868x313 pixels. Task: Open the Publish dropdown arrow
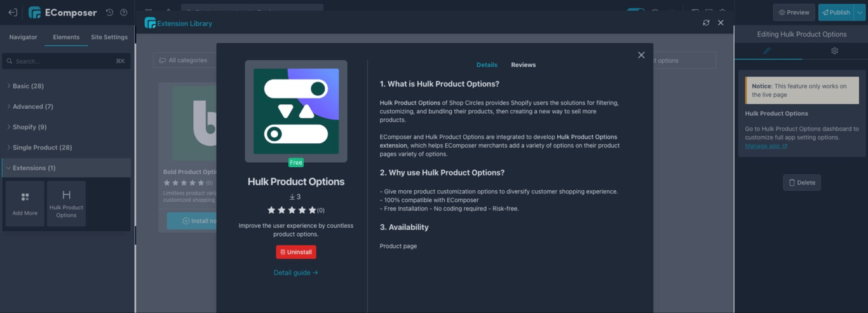coord(860,12)
